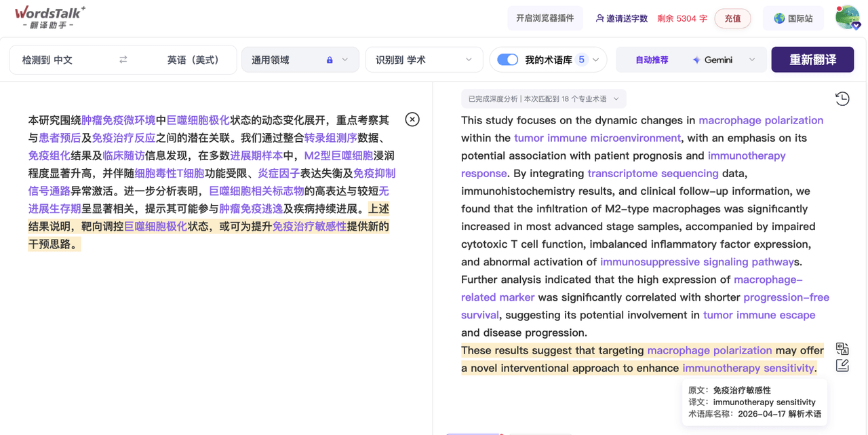Click source term 患者预后
The height and width of the screenshot is (435, 868).
click(x=60, y=138)
